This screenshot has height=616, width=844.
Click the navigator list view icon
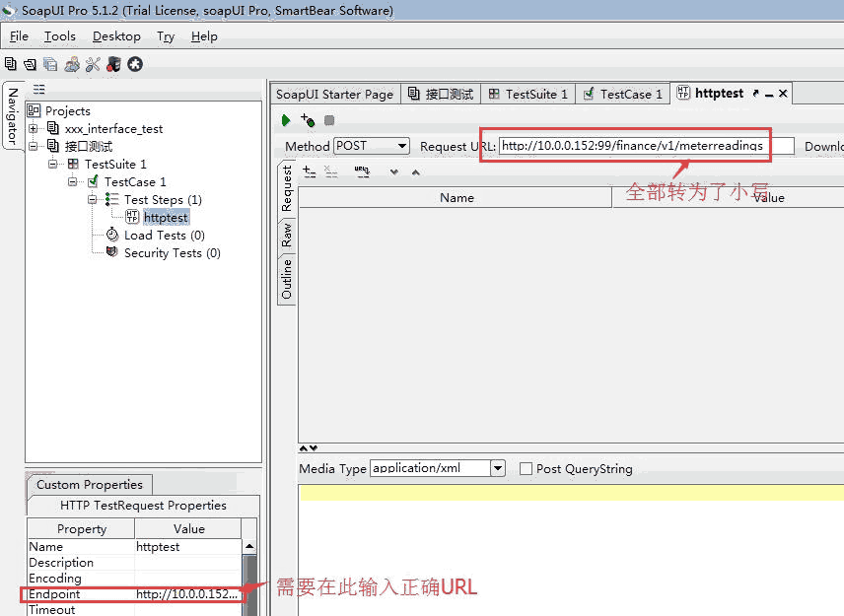pos(39,89)
